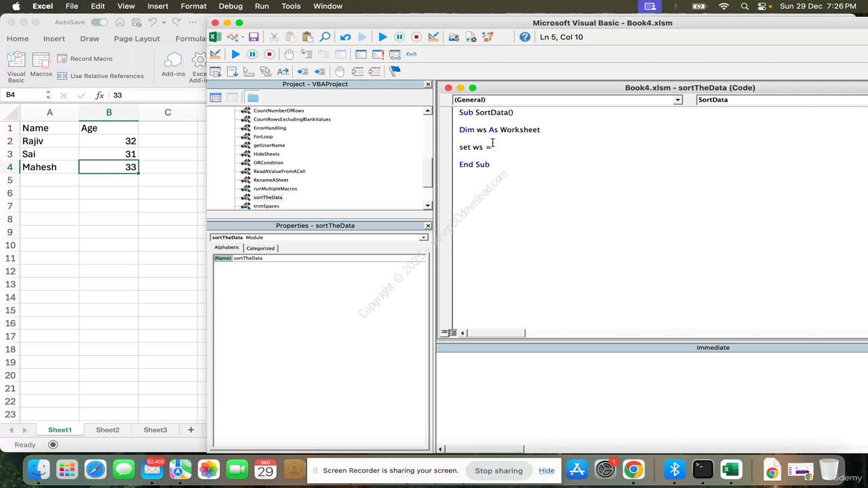Open Find with the magnifier icon
868x488 pixels.
325,37
